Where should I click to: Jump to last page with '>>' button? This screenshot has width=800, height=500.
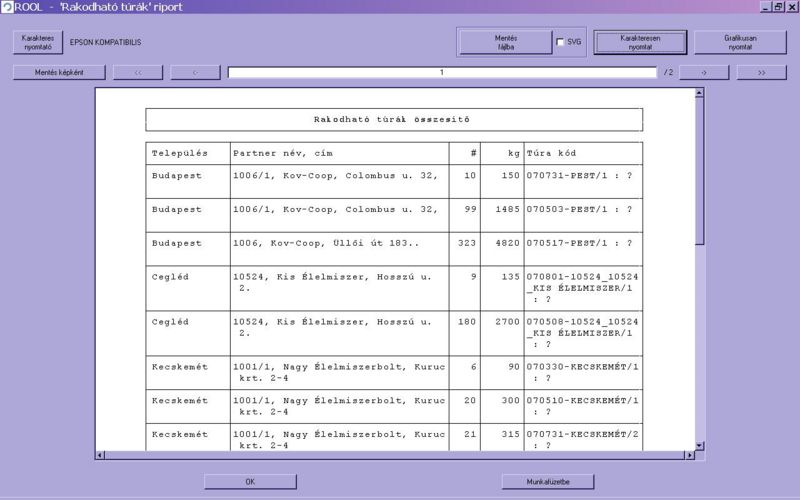click(x=762, y=72)
